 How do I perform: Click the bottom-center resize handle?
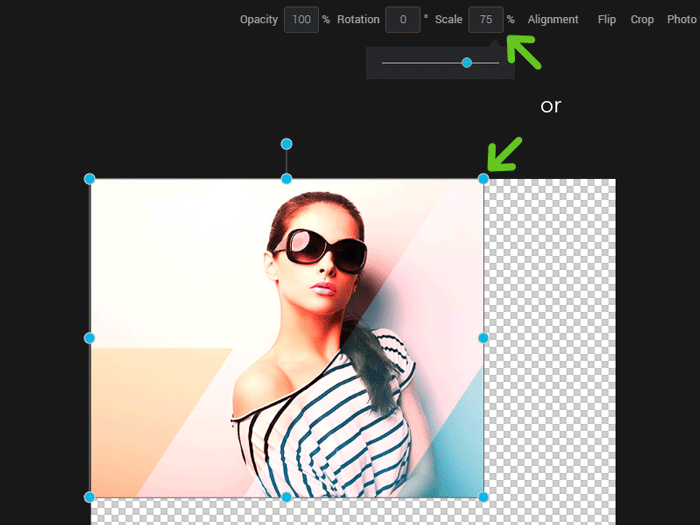coord(287,497)
